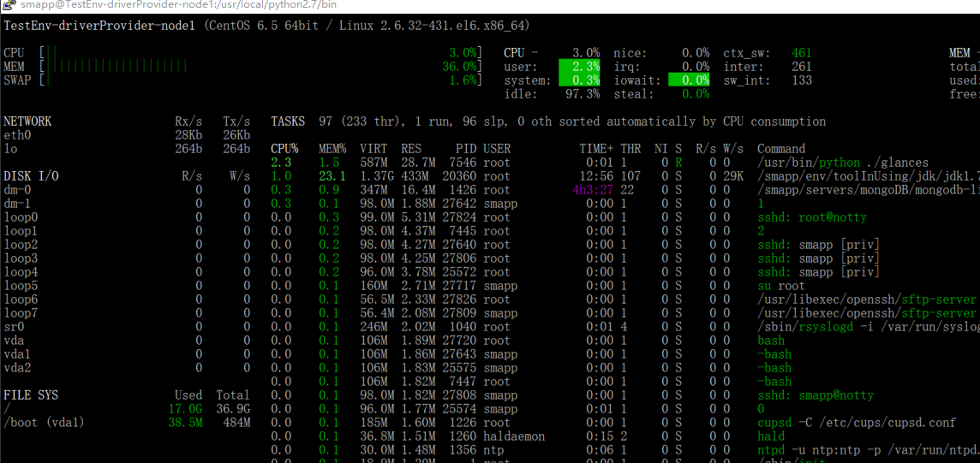The image size is (980, 463).
Task: Click the TIME+ column header
Action: click(x=596, y=149)
